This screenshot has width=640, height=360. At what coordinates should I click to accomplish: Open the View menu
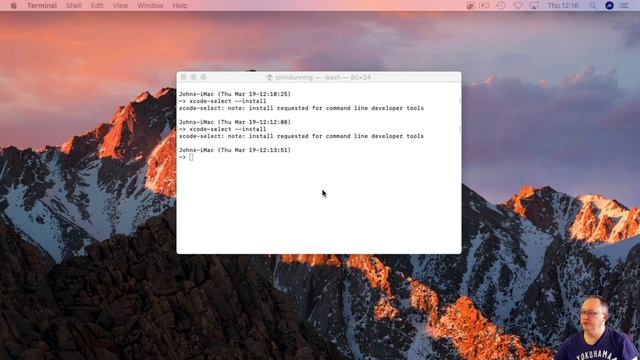(x=120, y=6)
